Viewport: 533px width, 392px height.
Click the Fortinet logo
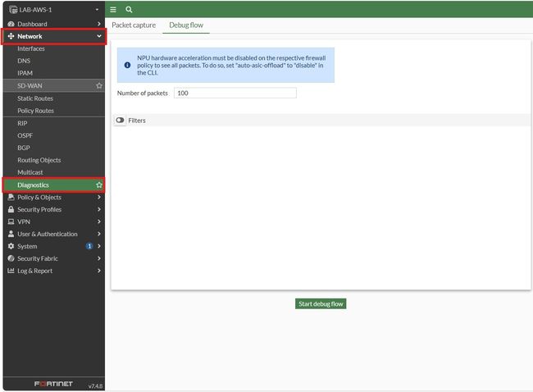(x=53, y=384)
